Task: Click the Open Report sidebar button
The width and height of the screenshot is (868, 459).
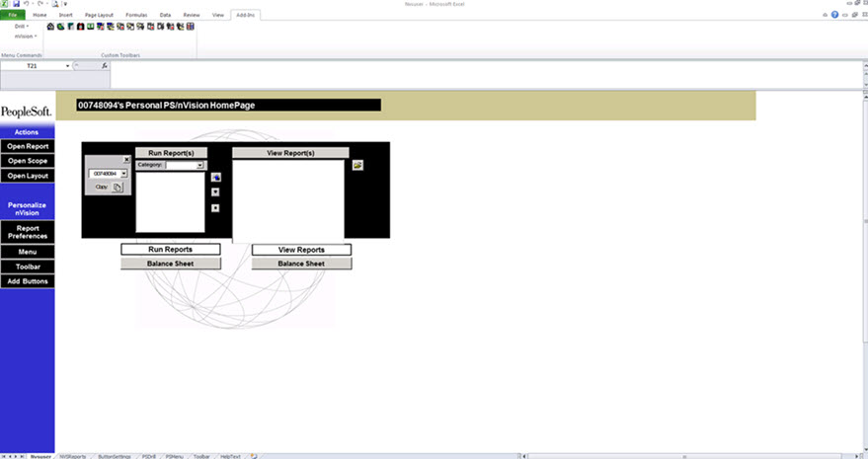Action: point(28,146)
